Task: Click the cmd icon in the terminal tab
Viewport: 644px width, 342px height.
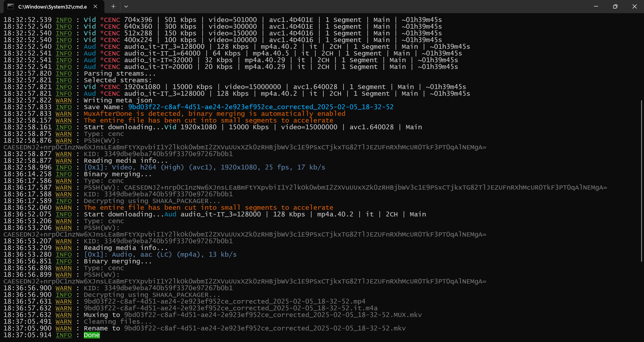Action: [11, 7]
